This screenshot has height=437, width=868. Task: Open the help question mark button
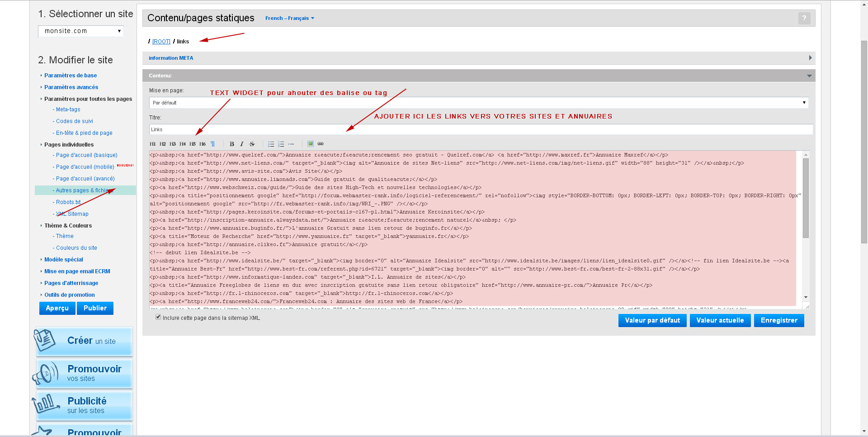804,18
